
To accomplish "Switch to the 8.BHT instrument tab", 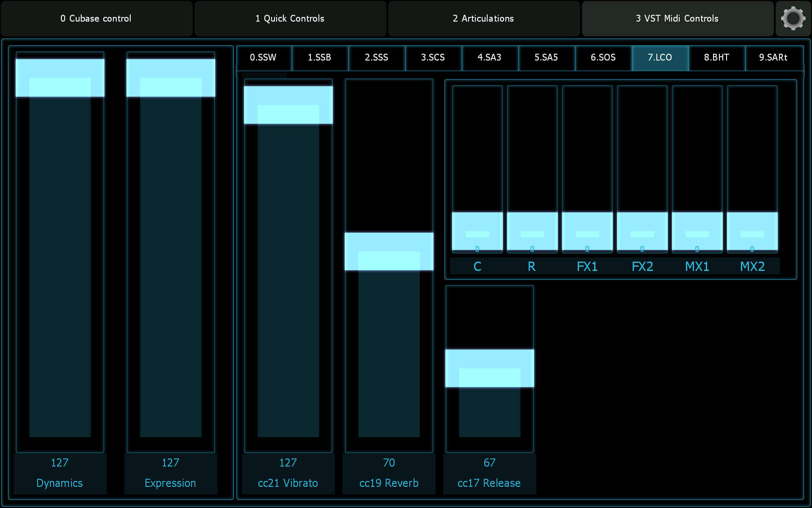I will pos(716,58).
